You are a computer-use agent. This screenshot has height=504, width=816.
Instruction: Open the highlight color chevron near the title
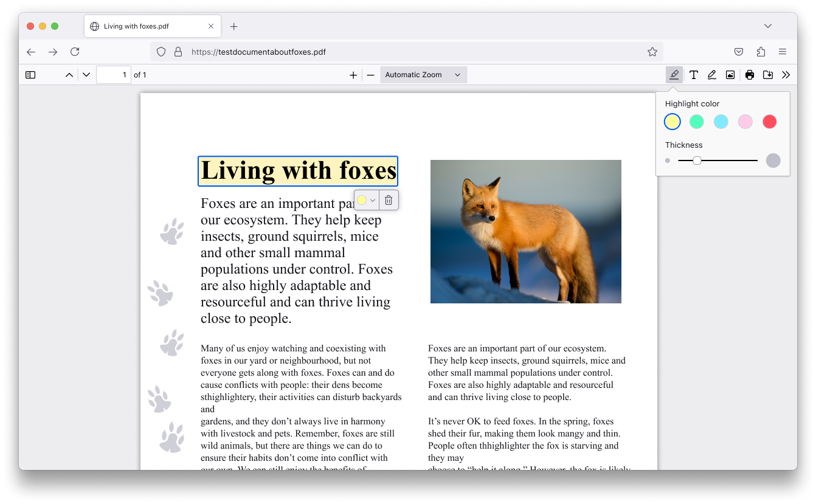coord(372,199)
